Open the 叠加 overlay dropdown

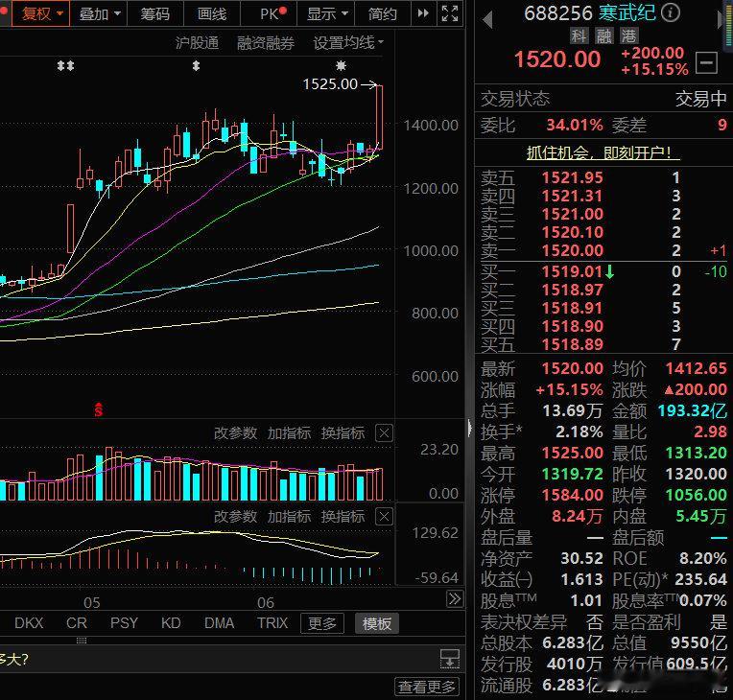[99, 13]
